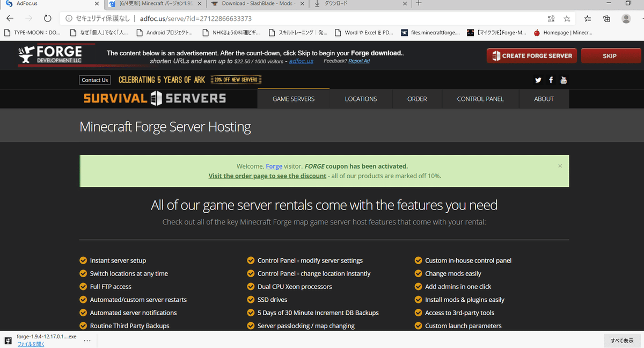
Task: Click the 'Full FTP access' feature text
Action: (111, 287)
